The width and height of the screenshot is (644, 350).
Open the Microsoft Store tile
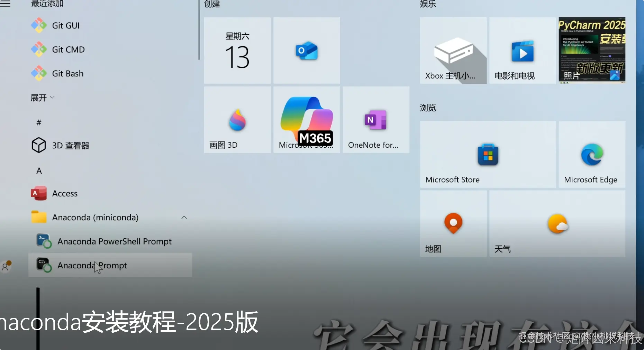coord(488,154)
